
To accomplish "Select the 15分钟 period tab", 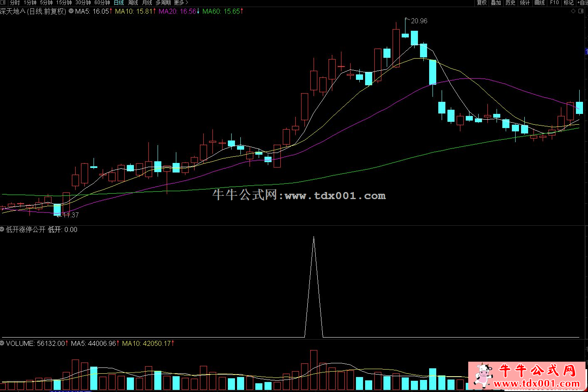I will pos(64,2).
